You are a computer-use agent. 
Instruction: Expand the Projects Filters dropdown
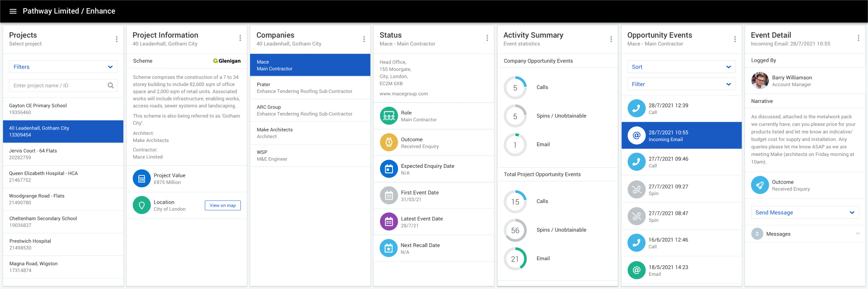[63, 67]
